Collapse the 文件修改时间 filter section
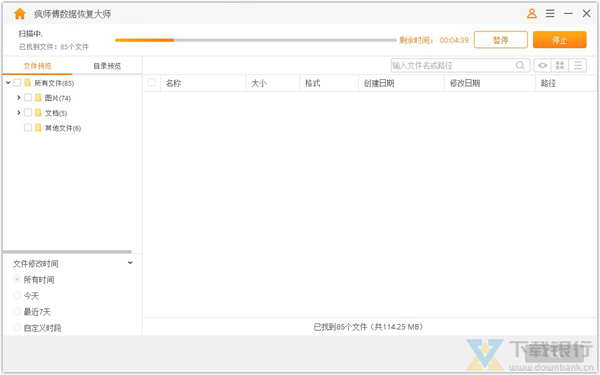This screenshot has width=600, height=375. coord(130,263)
